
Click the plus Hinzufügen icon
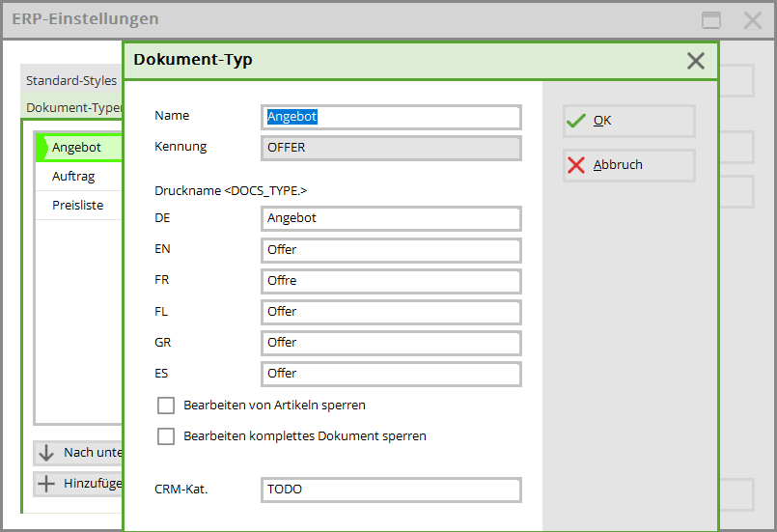point(46,484)
